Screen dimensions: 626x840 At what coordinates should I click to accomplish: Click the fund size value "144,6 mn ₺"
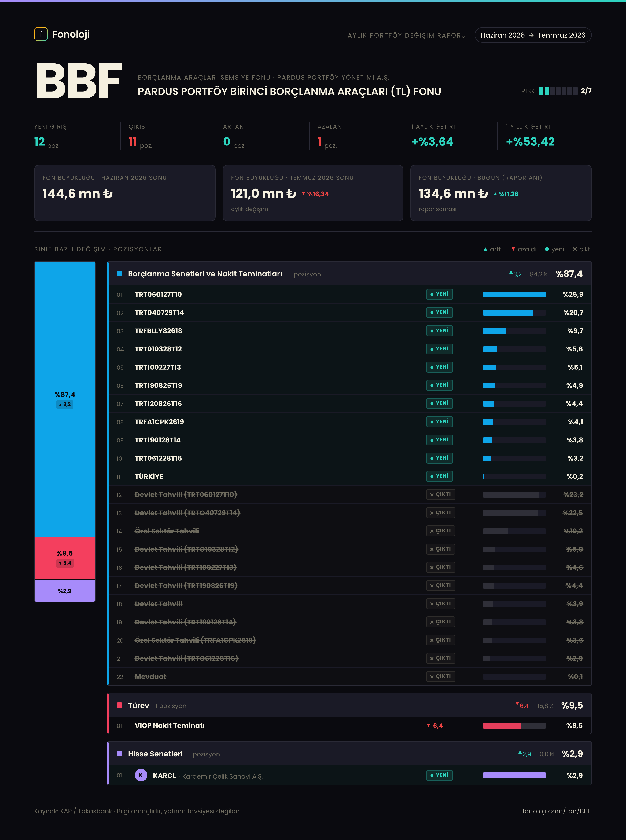coord(78,194)
